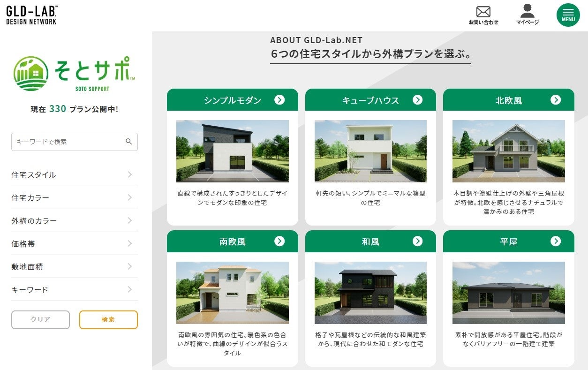
Task: Select the 北欧風 category banner
Action: tap(509, 99)
